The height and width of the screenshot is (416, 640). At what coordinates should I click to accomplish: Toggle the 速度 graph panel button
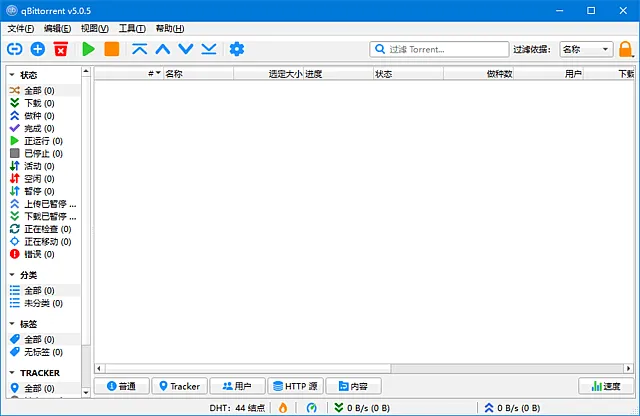[x=606, y=386]
